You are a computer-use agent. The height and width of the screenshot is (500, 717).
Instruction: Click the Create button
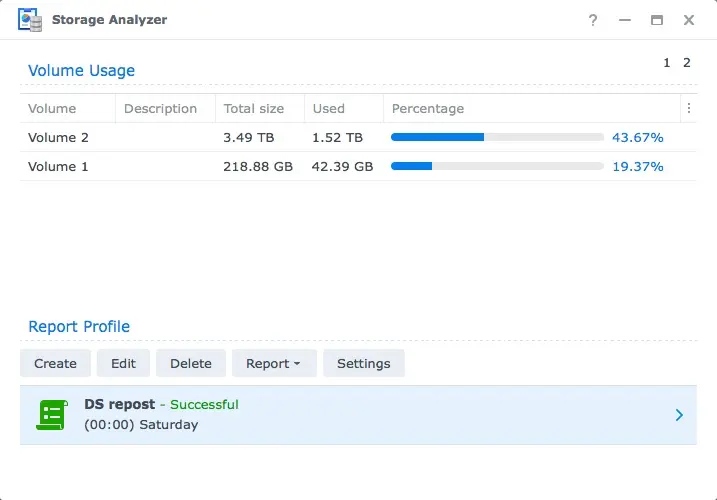tap(55, 363)
